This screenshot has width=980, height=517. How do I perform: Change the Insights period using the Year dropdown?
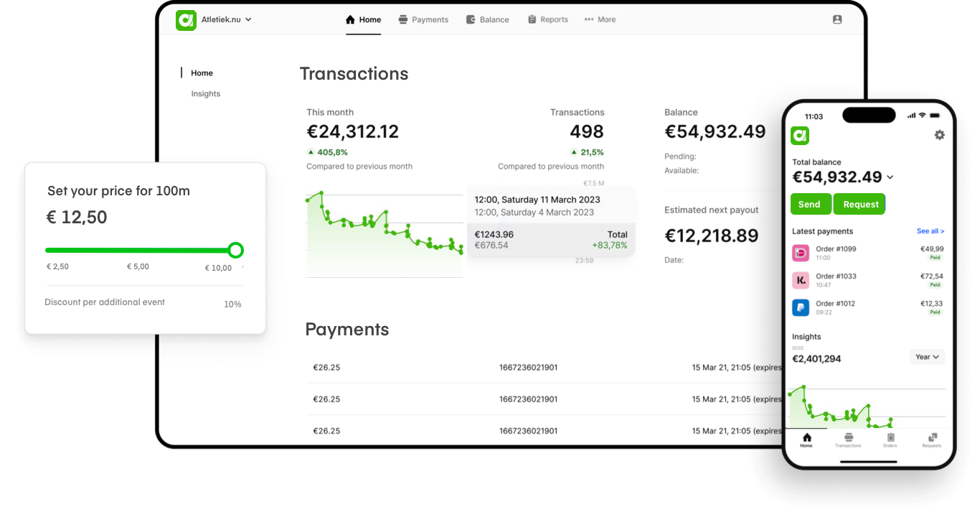click(927, 357)
